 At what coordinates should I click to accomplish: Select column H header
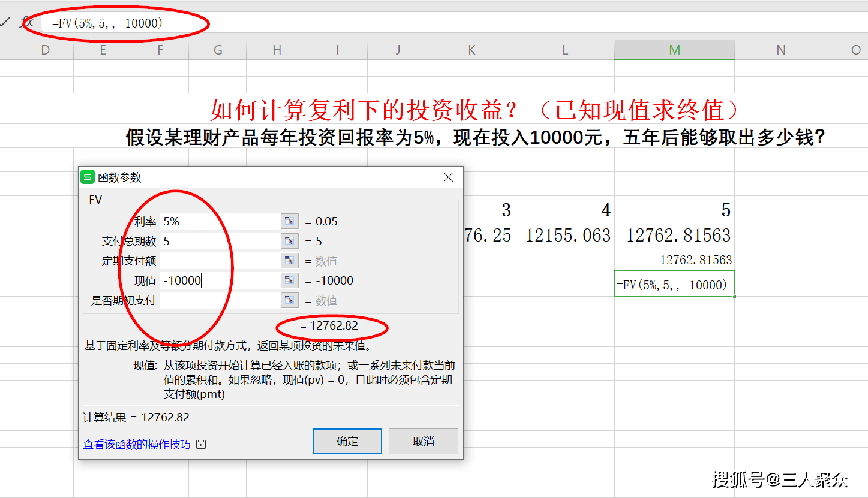[x=277, y=50]
